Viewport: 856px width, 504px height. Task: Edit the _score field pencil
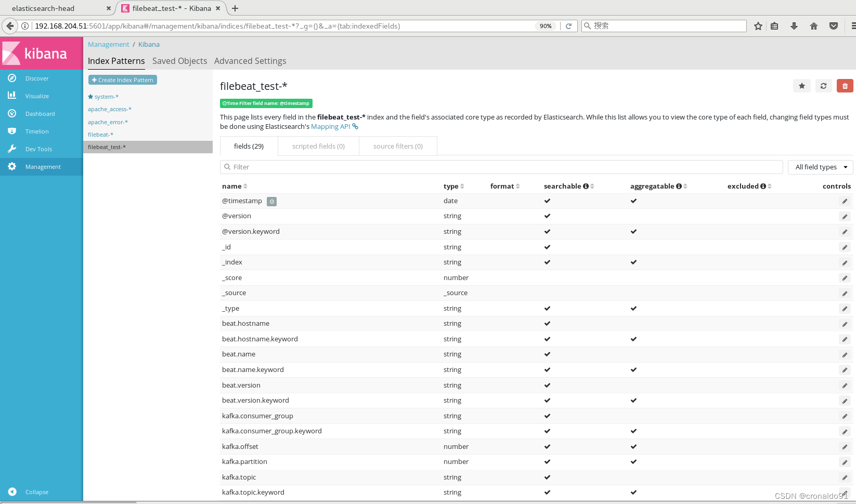[845, 278]
